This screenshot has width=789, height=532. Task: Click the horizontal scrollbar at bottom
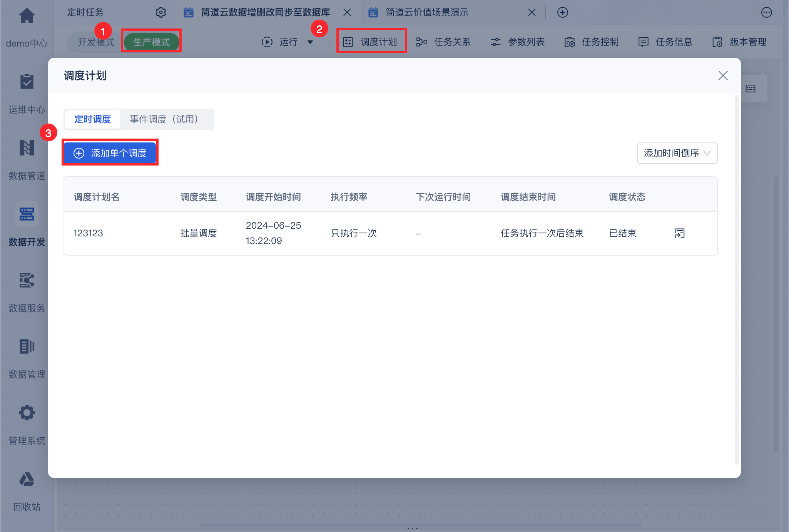[x=420, y=525]
